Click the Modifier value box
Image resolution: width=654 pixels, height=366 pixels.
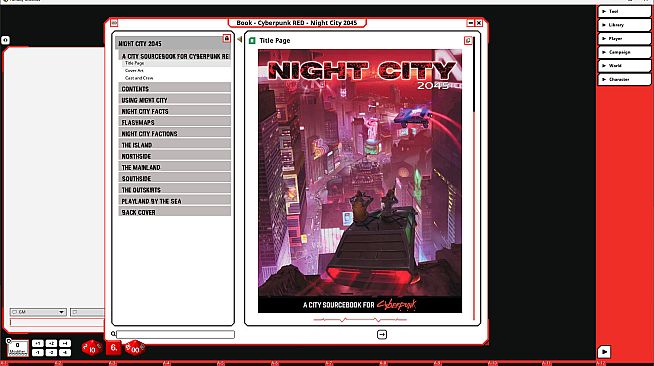pyautogui.click(x=18, y=348)
